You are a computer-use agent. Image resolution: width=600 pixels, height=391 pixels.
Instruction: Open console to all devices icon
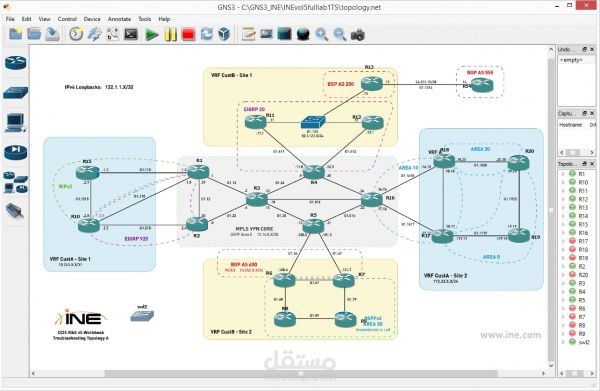[131, 34]
